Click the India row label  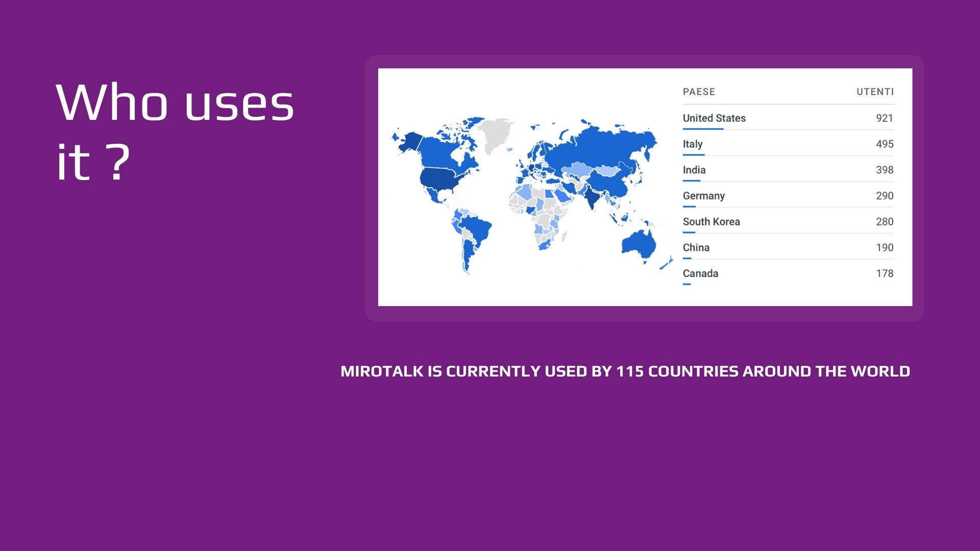(x=694, y=170)
